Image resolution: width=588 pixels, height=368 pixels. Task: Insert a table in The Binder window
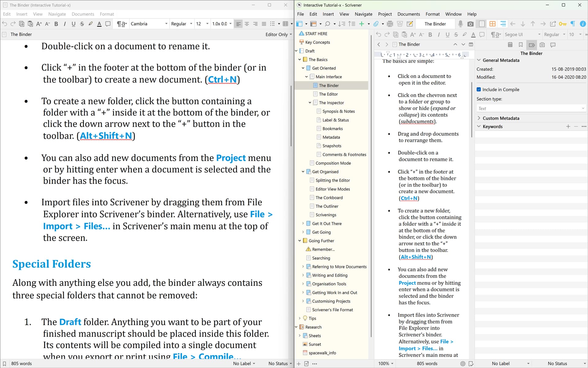pyautogui.click(x=285, y=24)
